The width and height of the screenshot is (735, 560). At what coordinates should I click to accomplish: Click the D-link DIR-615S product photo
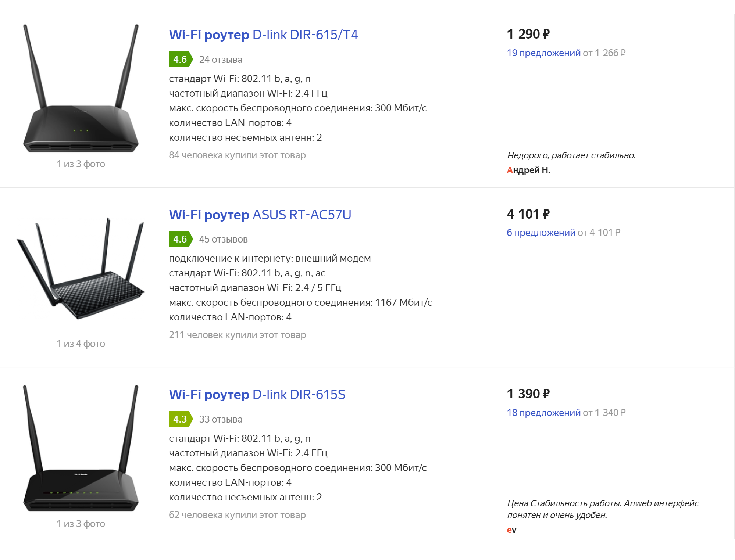coord(81,449)
